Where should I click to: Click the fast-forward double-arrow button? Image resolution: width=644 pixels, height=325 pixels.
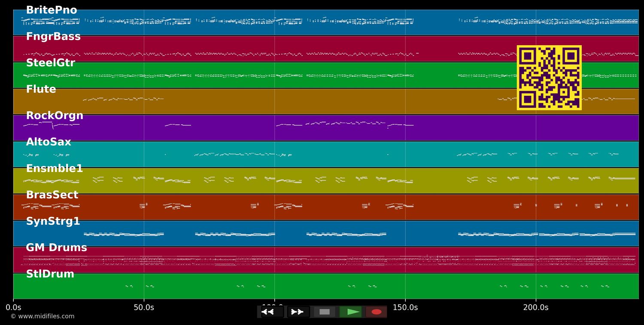298,312
